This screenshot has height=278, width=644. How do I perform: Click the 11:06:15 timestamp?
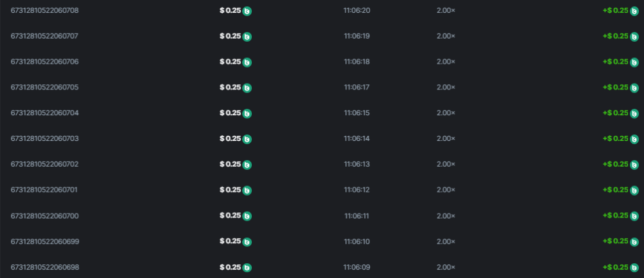pos(356,113)
